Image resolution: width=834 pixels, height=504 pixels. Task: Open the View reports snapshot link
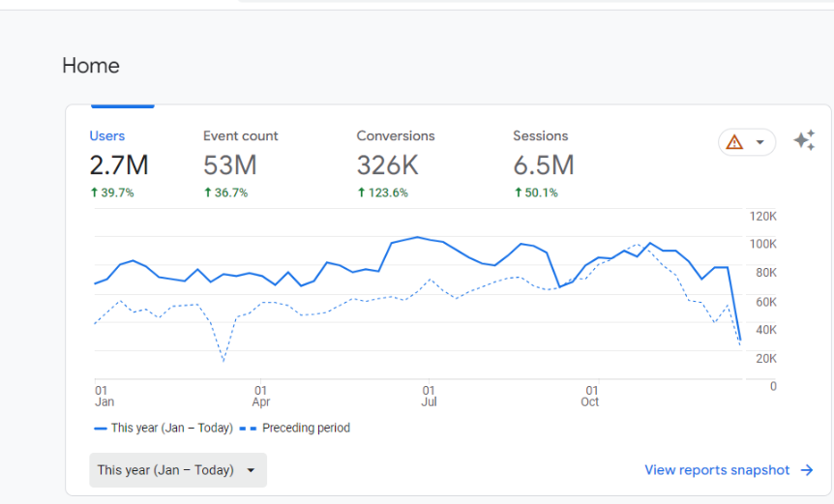coord(717,470)
